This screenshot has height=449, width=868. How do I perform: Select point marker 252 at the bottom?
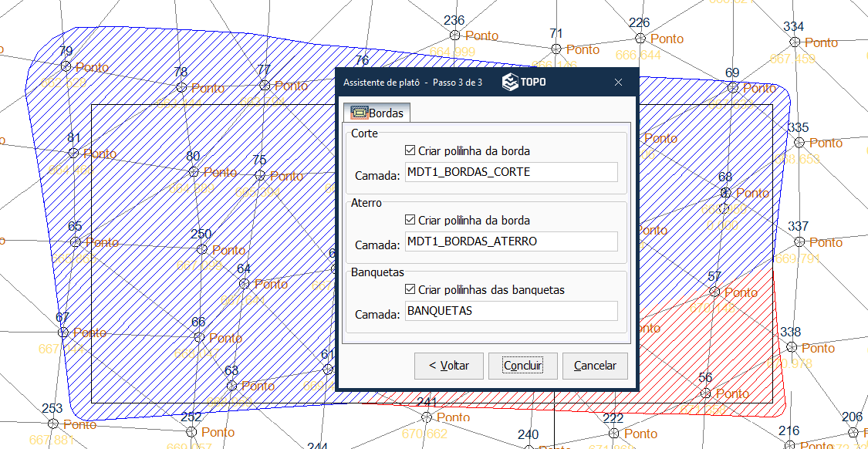click(191, 432)
